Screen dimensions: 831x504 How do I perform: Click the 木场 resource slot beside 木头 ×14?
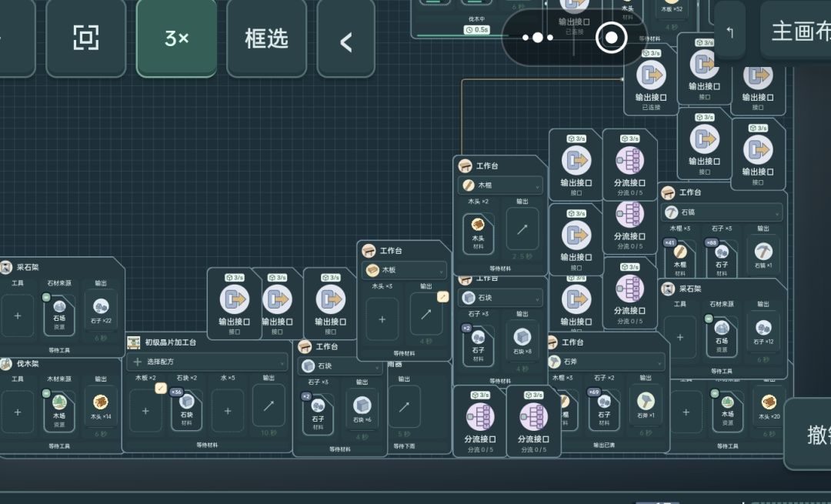59,412
